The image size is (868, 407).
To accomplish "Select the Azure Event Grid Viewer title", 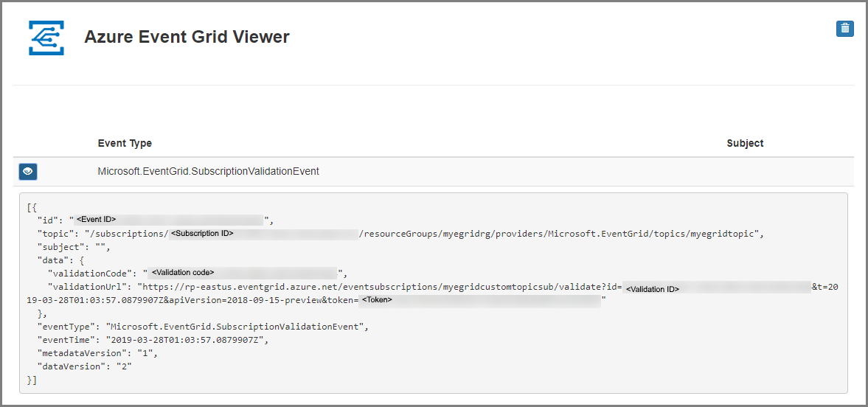I will click(187, 37).
